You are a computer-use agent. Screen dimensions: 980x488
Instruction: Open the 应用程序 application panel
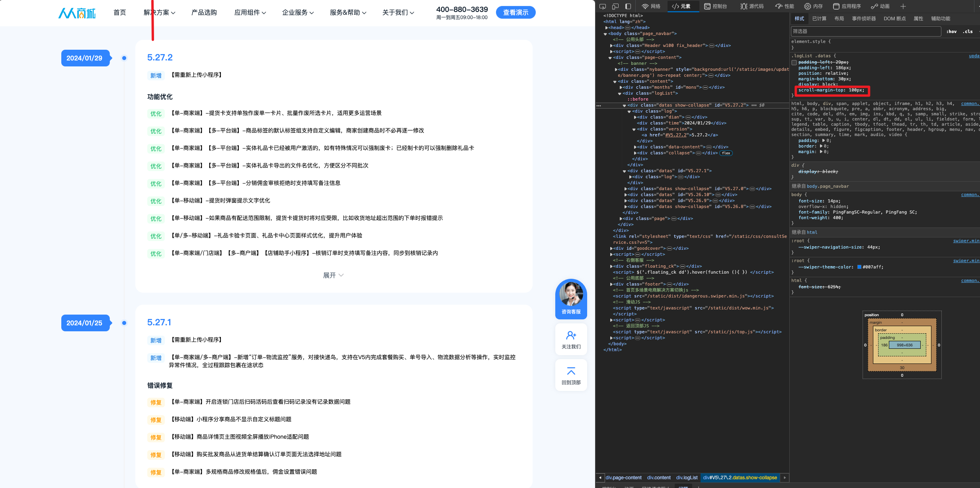tap(847, 6)
